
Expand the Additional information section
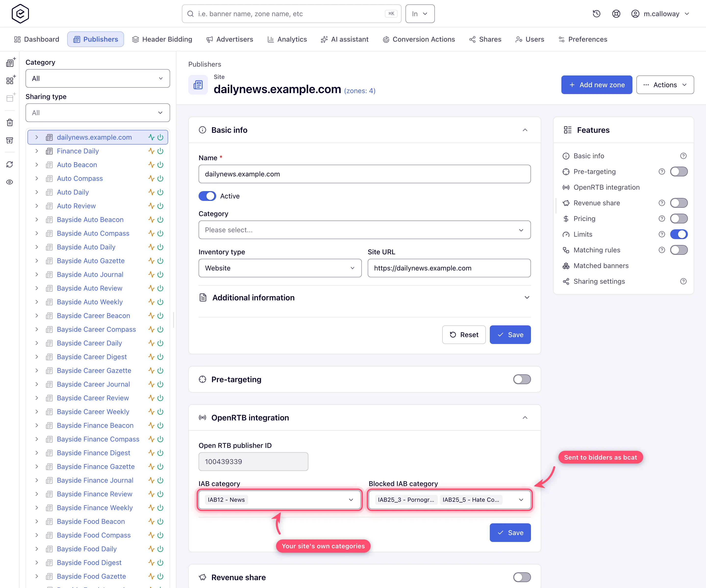point(365,298)
